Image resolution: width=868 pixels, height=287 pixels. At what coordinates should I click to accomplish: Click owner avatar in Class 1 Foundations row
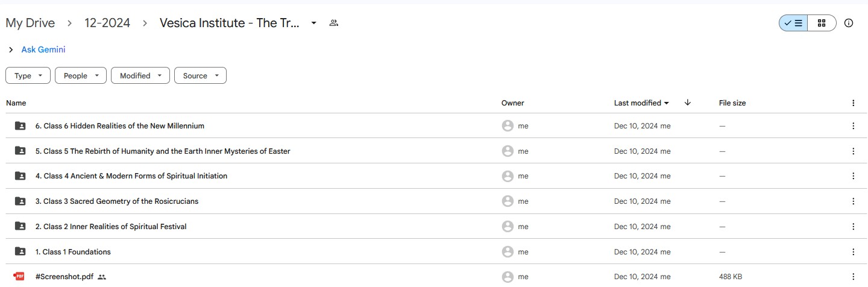point(508,252)
